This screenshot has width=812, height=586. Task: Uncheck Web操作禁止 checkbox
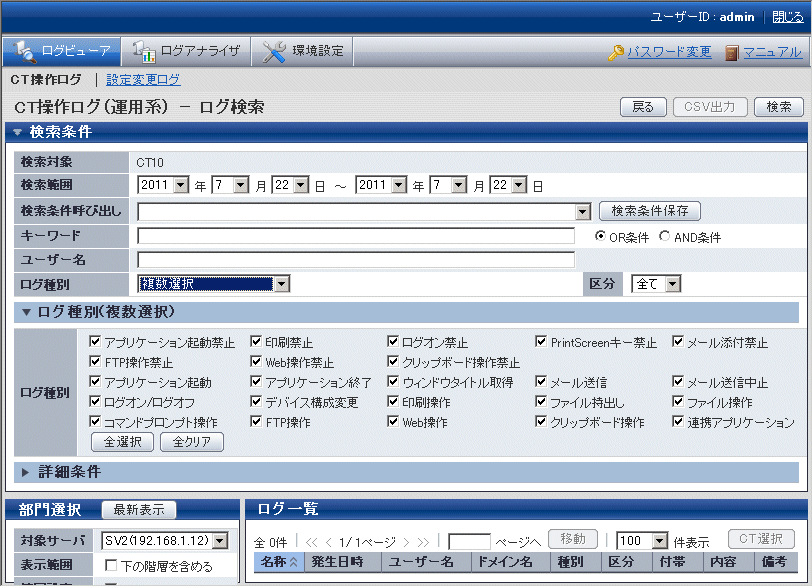(x=256, y=361)
